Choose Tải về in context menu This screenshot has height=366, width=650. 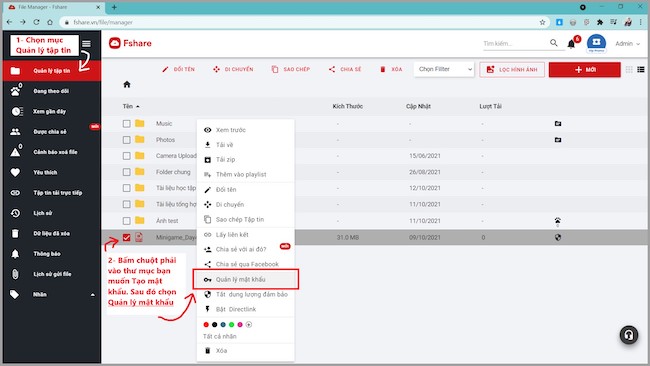245,145
